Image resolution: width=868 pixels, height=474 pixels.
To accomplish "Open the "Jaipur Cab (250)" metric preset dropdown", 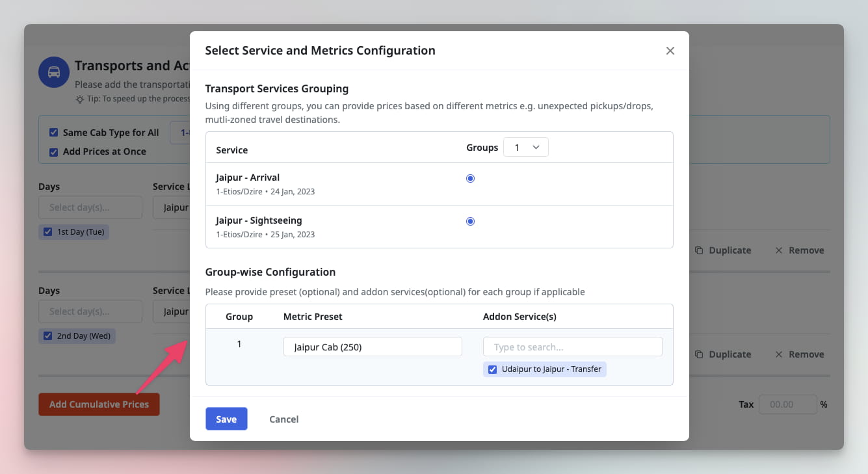I will click(x=373, y=347).
